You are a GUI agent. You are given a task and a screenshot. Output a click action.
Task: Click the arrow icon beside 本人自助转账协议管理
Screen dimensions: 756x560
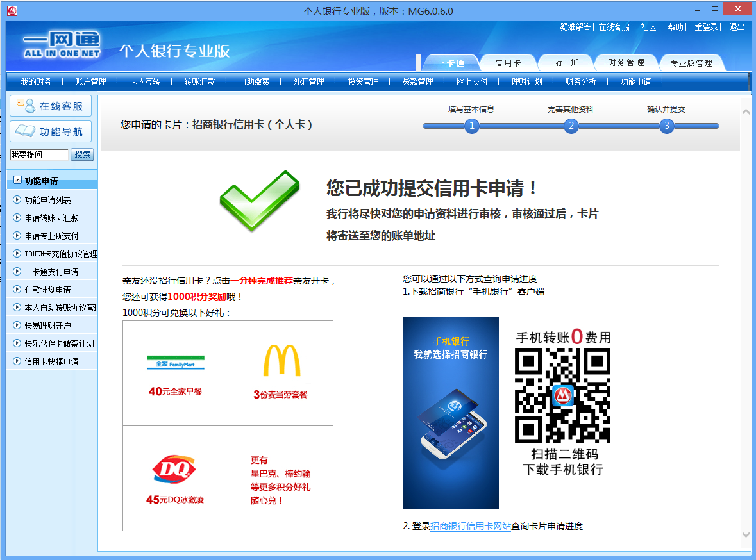[x=17, y=307]
